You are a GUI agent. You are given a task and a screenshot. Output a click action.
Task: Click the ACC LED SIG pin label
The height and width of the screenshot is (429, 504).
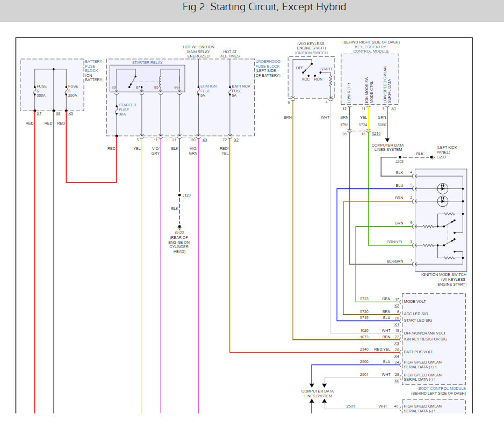click(x=415, y=314)
